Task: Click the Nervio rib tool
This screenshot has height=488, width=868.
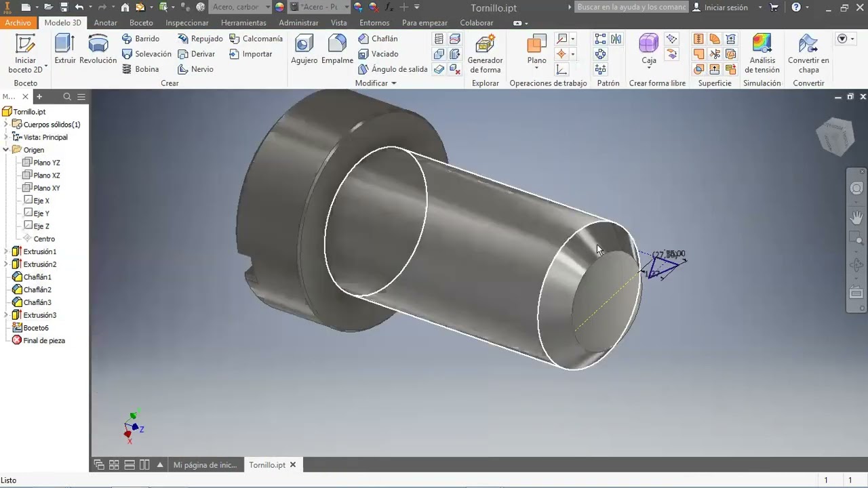Action: click(195, 69)
